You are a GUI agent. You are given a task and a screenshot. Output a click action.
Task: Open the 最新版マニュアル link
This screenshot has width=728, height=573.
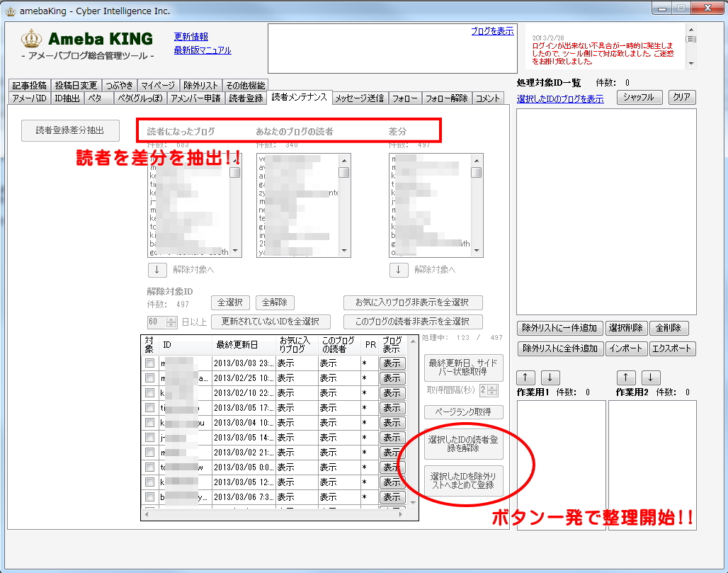202,50
